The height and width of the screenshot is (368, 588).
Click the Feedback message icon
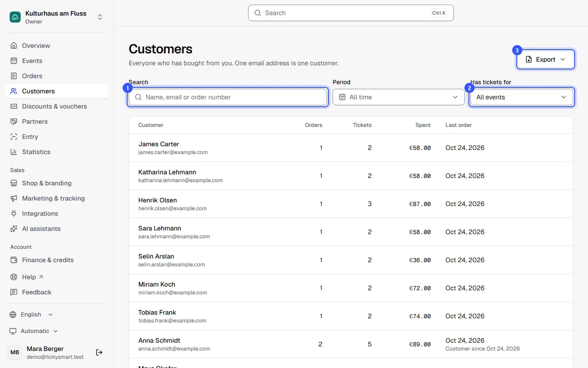[x=14, y=292]
